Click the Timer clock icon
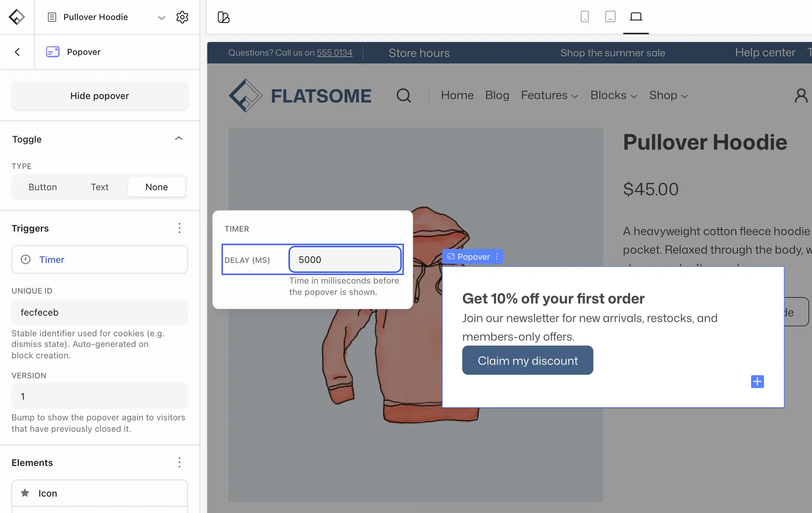 [26, 259]
